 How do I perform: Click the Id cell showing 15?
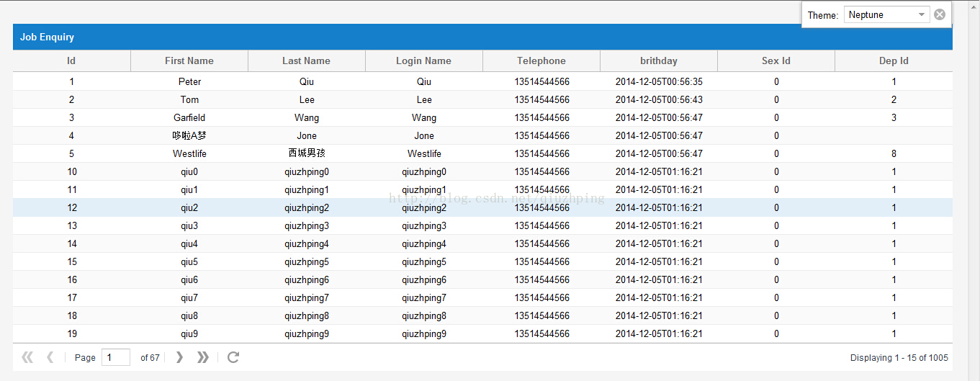coord(71,261)
